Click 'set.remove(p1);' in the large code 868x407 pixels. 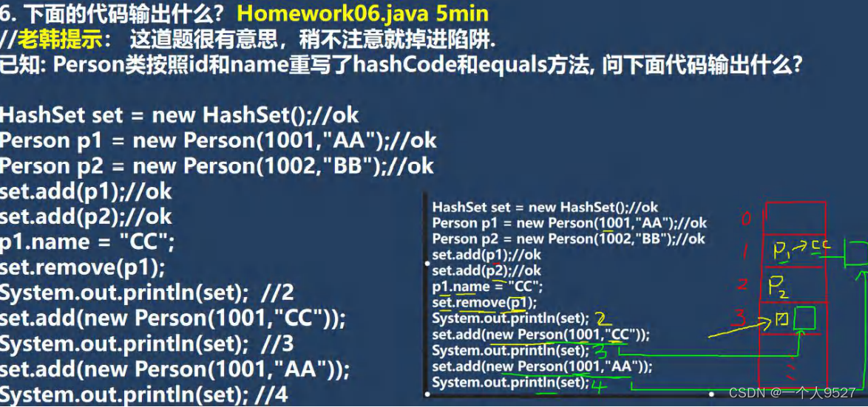pos(83,267)
